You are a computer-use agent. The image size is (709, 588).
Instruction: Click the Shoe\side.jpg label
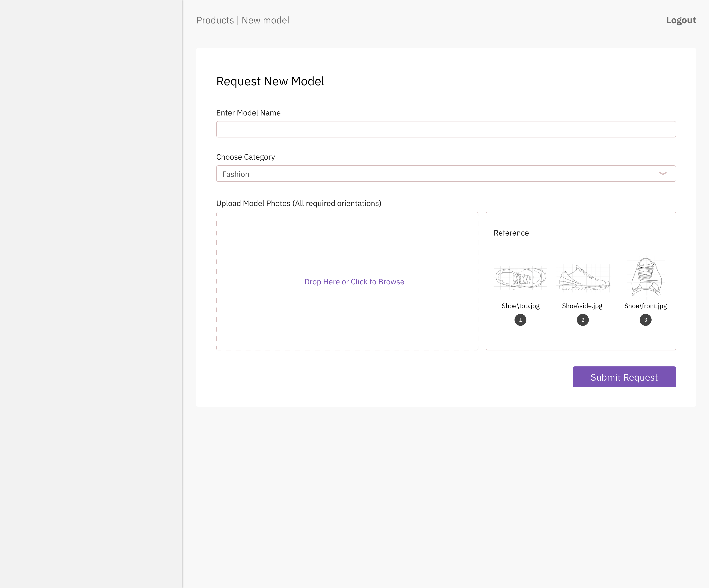pos(582,306)
